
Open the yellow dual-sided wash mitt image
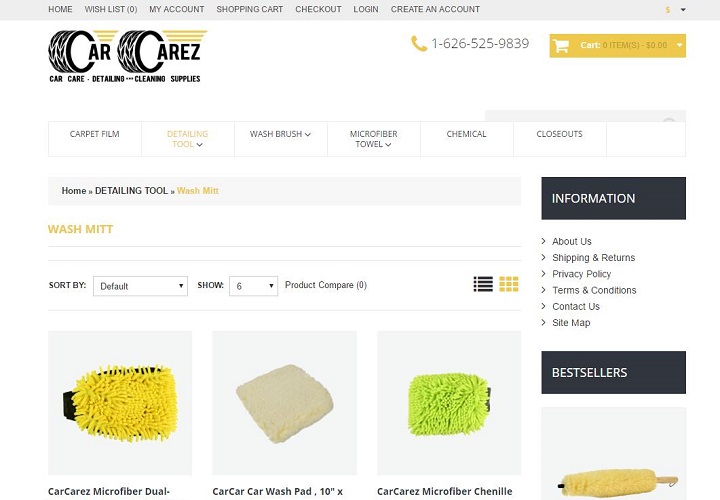coord(120,403)
